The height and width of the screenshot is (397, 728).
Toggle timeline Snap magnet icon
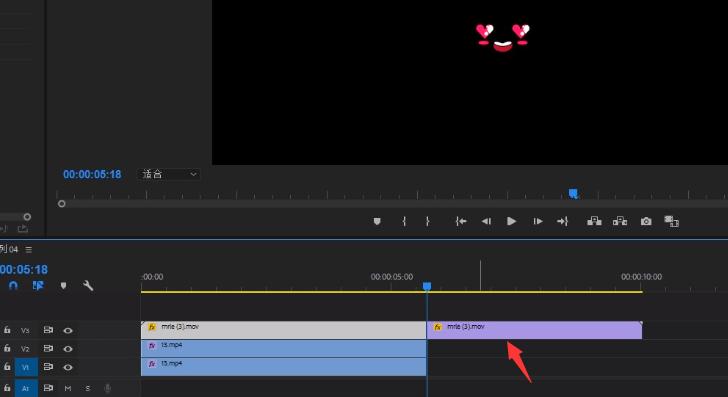[13, 285]
